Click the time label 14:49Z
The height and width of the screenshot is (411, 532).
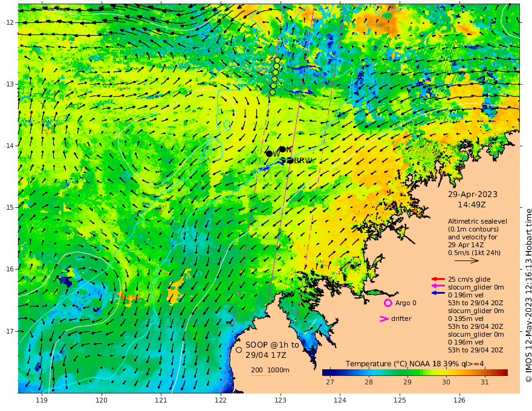472,205
